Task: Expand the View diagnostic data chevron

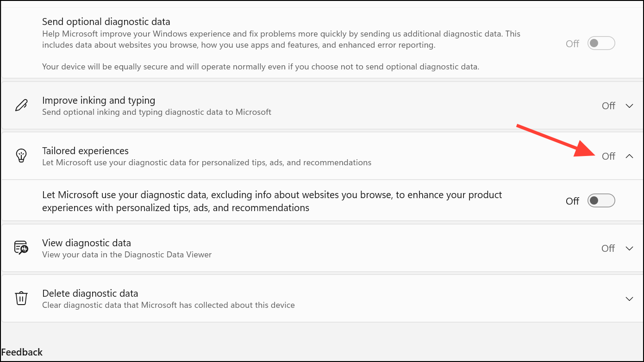Action: [x=629, y=249]
